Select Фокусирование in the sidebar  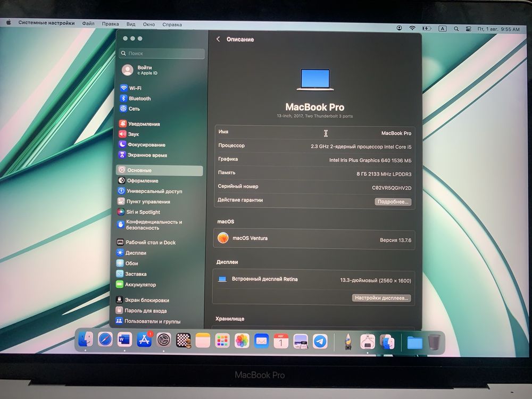click(142, 145)
